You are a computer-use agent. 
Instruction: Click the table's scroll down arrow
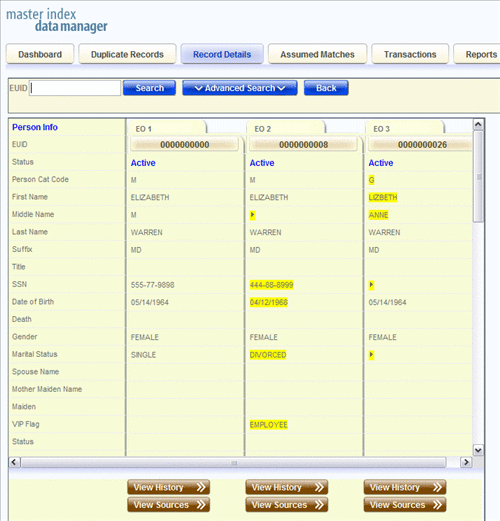tap(478, 450)
